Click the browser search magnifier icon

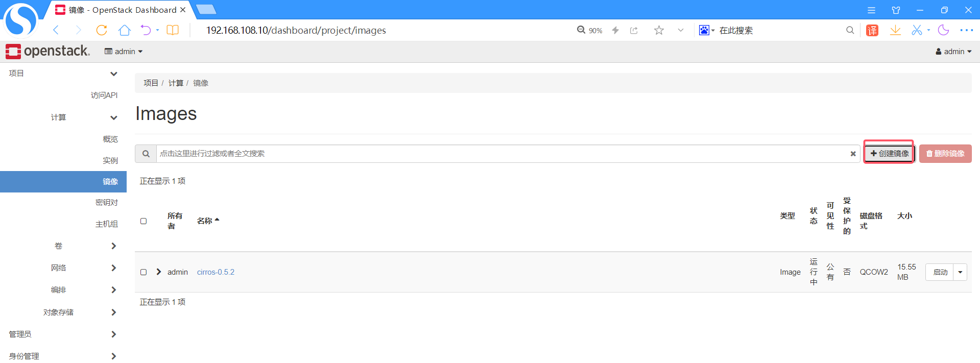click(x=850, y=30)
